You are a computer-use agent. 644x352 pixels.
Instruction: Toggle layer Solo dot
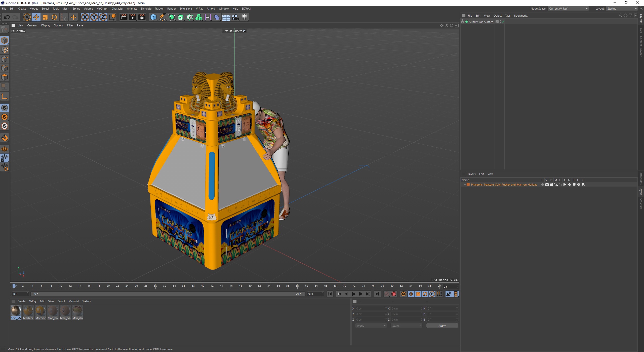(542, 185)
